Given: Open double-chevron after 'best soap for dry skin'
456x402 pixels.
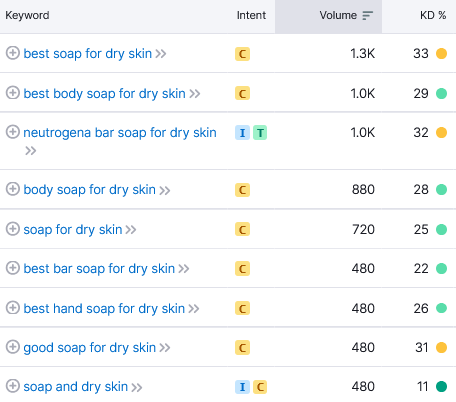Looking at the screenshot, I should coord(161,54).
